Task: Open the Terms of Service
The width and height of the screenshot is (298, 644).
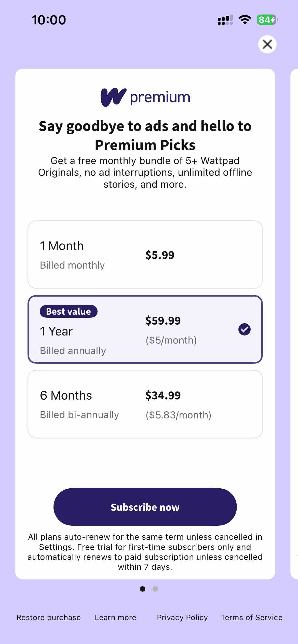Action: coord(251,617)
